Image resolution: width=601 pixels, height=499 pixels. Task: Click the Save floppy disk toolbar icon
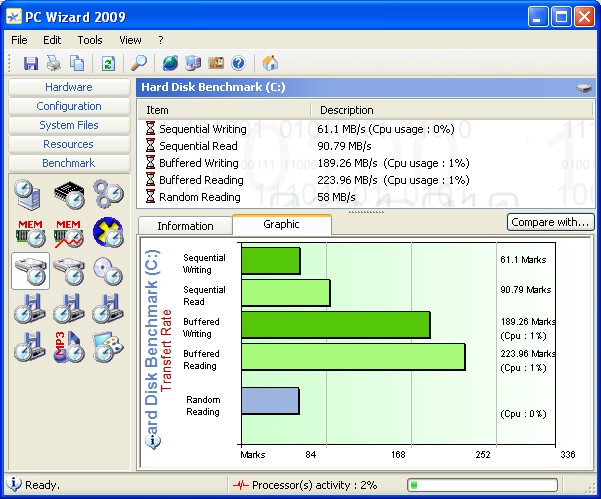[x=31, y=63]
